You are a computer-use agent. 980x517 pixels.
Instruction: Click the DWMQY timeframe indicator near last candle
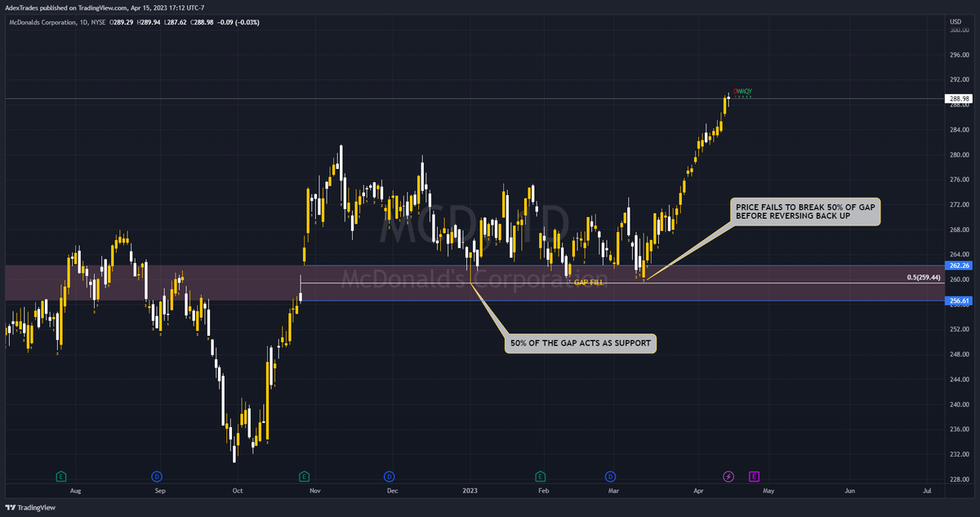point(742,91)
